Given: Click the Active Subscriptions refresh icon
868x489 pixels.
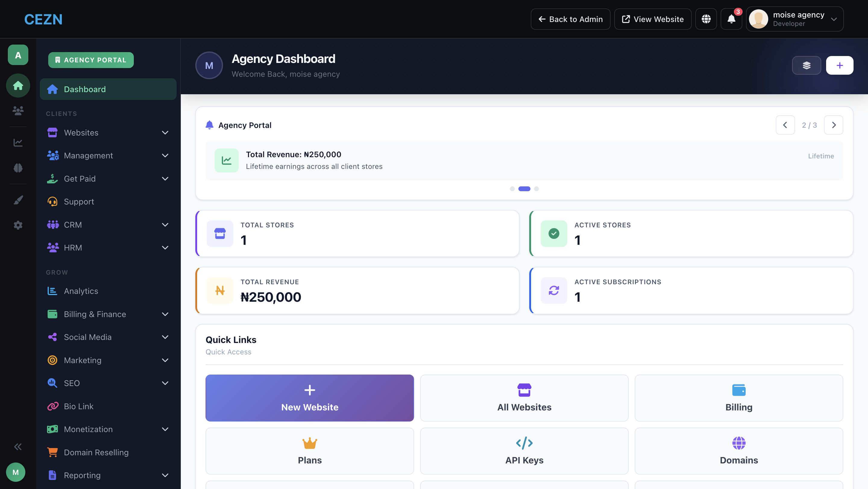Looking at the screenshot, I should (554, 291).
